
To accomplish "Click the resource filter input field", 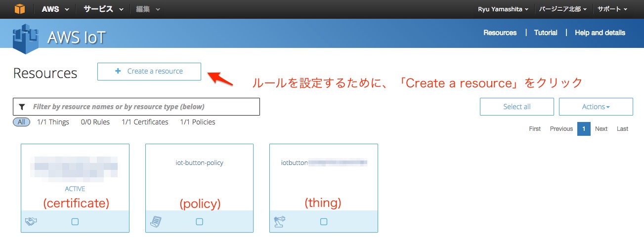I will [x=136, y=107].
